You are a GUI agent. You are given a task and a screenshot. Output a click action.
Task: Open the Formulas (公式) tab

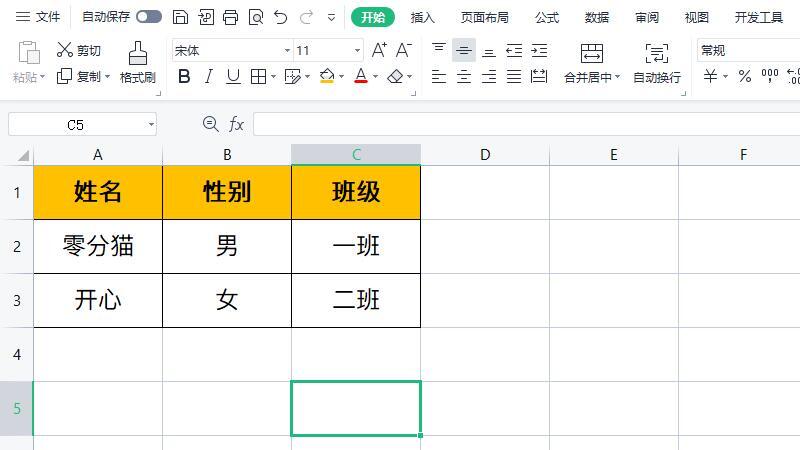pos(547,17)
